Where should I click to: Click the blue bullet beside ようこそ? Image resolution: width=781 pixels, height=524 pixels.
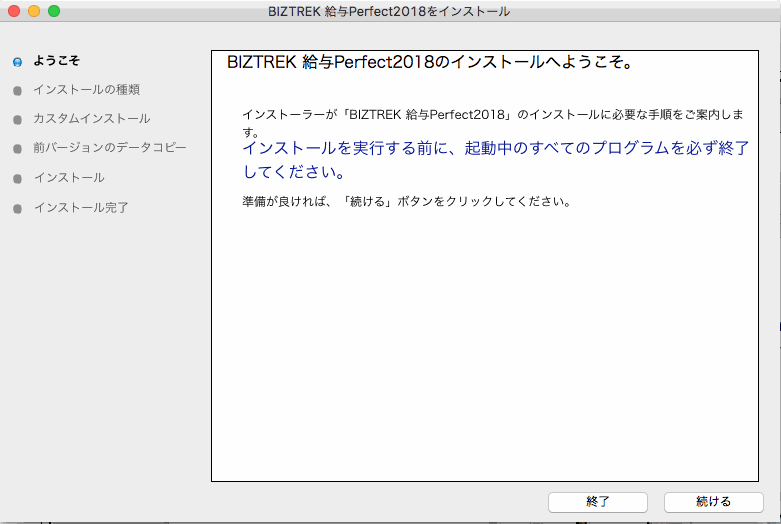click(x=17, y=61)
